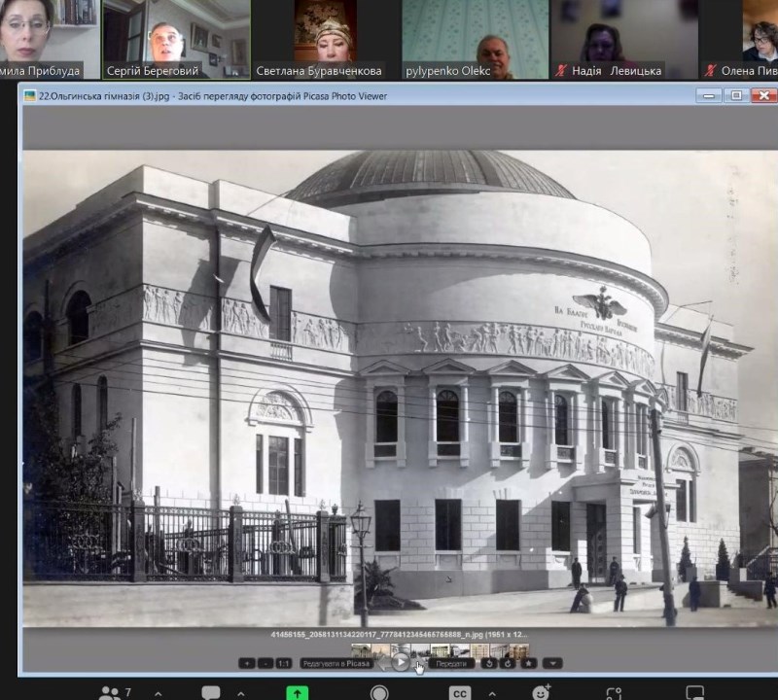Screen dimensions: 778x700
Task: Open photo via Редагувати в Picasa
Action: pyautogui.click(x=336, y=663)
